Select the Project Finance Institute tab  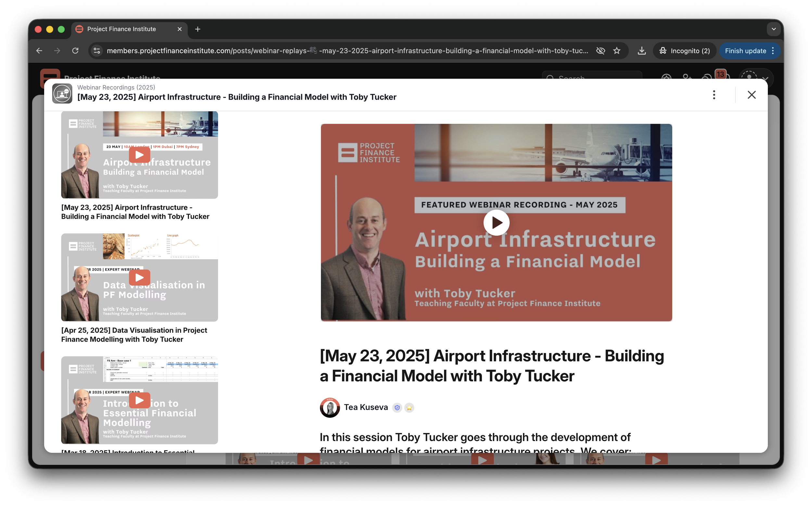point(121,29)
